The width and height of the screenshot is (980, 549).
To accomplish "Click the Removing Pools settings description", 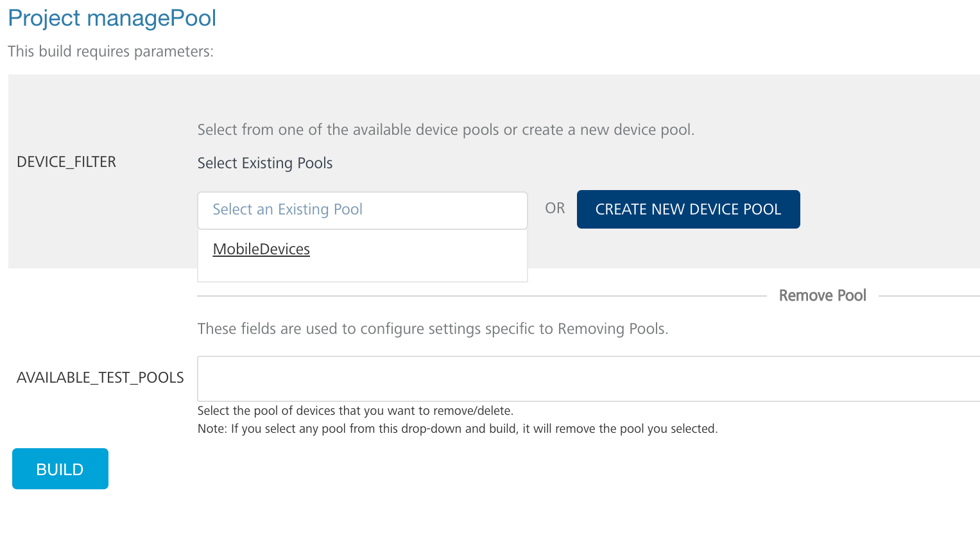I will click(x=433, y=329).
